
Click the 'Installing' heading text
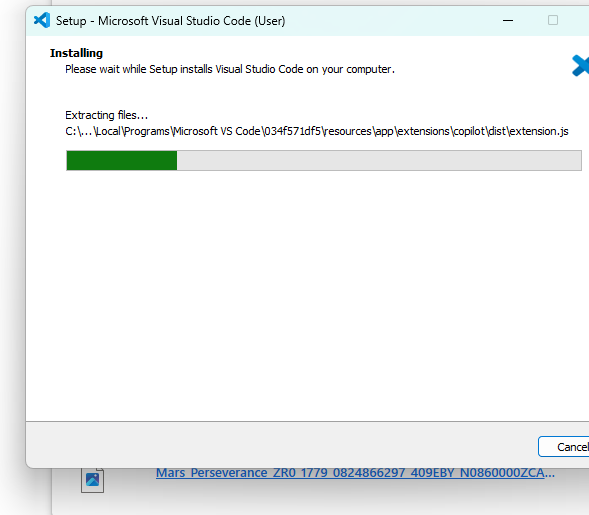(76, 53)
